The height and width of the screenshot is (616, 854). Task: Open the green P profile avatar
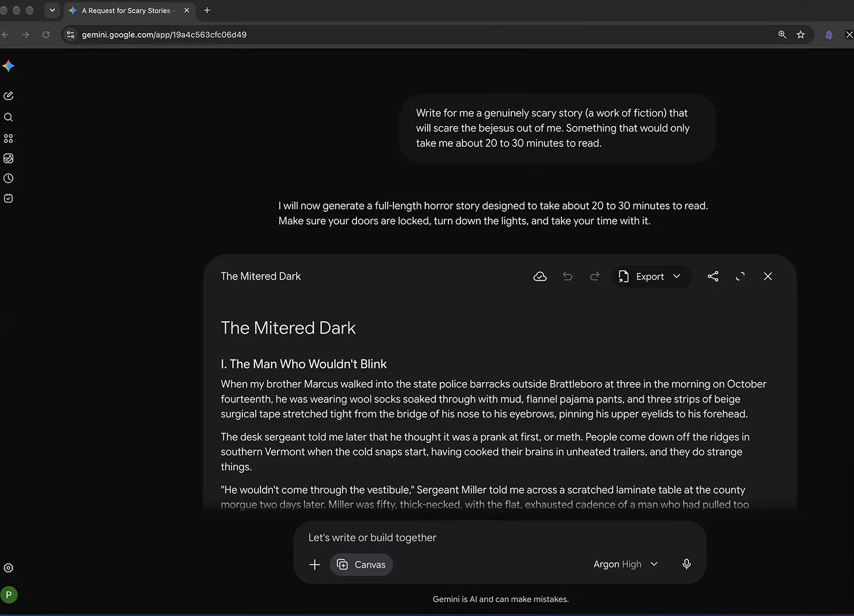(9, 595)
